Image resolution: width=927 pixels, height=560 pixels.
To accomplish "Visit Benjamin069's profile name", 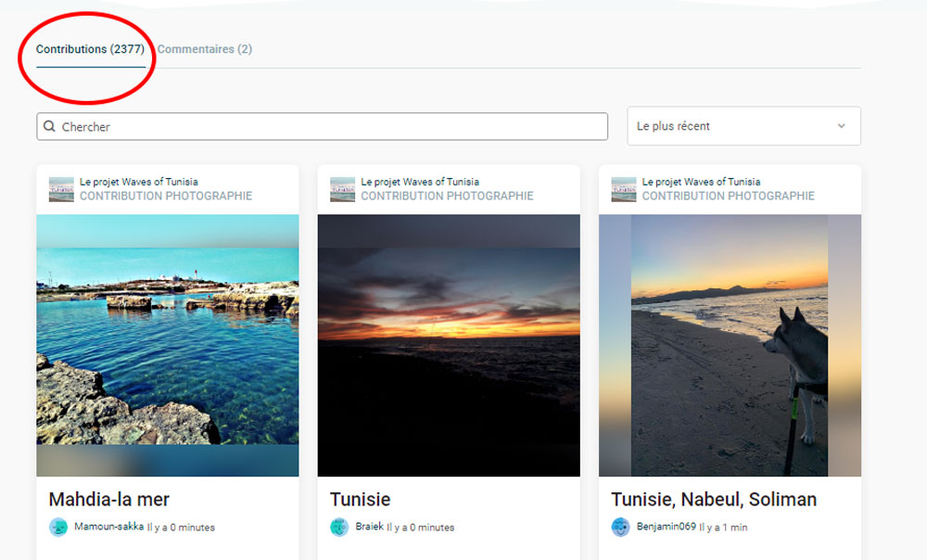I will coord(667,527).
